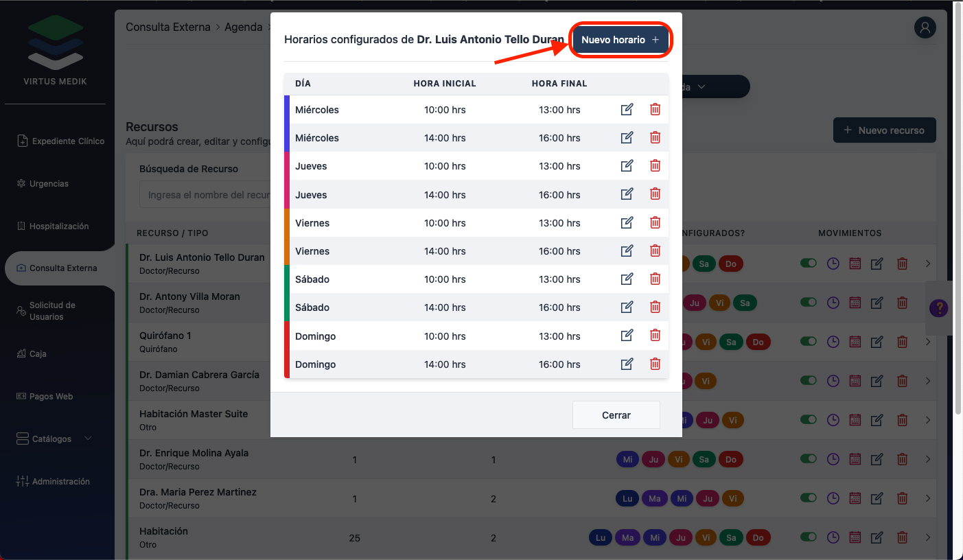Screen dimensions: 963x560
Task: Click the Nuevo horario button
Action: pyautogui.click(x=620, y=40)
